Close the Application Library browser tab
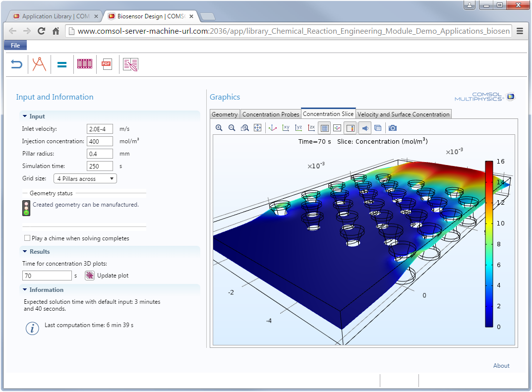 pyautogui.click(x=96, y=16)
